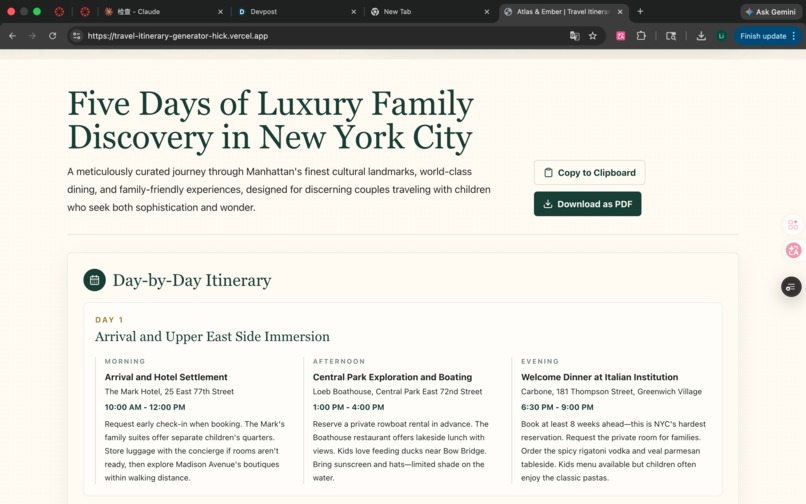Click "Loeb Boathouse, Central Park East 72nd Street"
Image resolution: width=806 pixels, height=504 pixels.
click(397, 391)
